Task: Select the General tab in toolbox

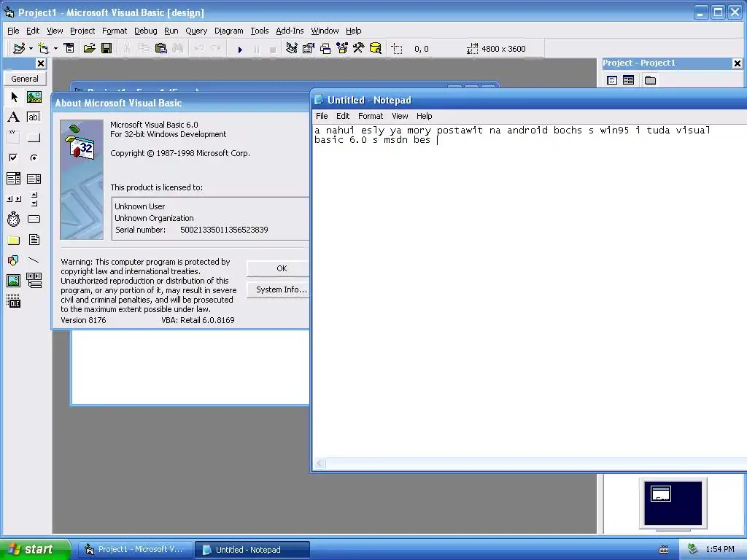Action: pyautogui.click(x=25, y=79)
